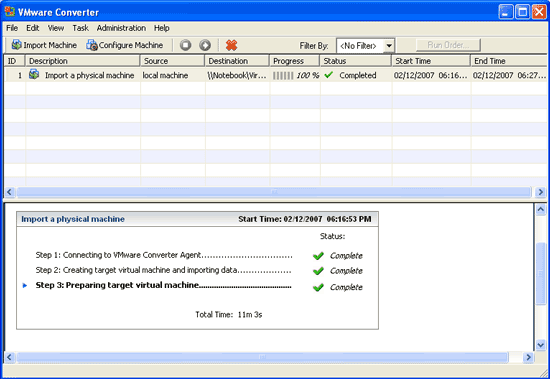
Task: Close the VMware Converter window
Action: pos(539,12)
